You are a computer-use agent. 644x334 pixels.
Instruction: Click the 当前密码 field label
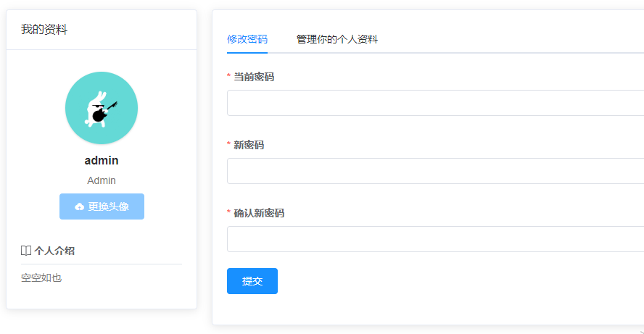(x=254, y=77)
